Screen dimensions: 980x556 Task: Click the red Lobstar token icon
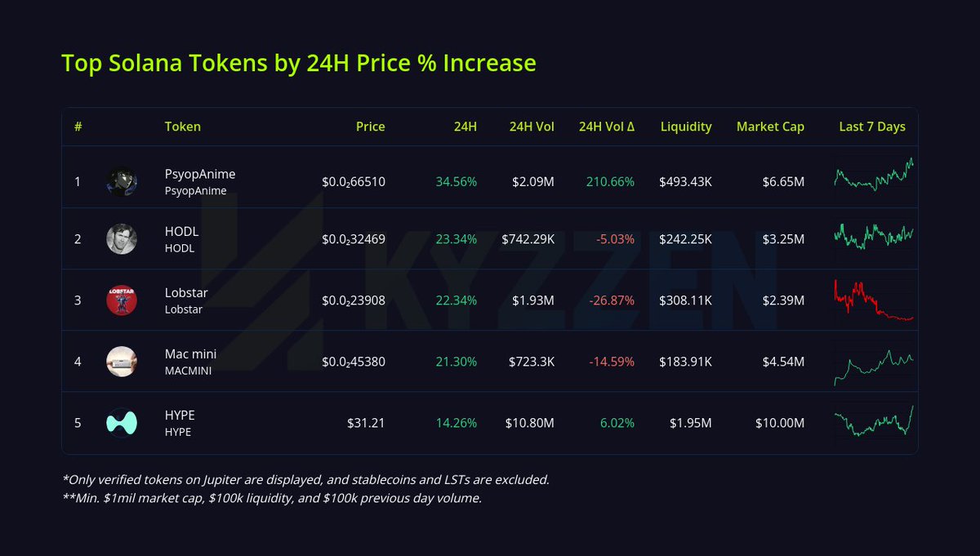coord(122,300)
